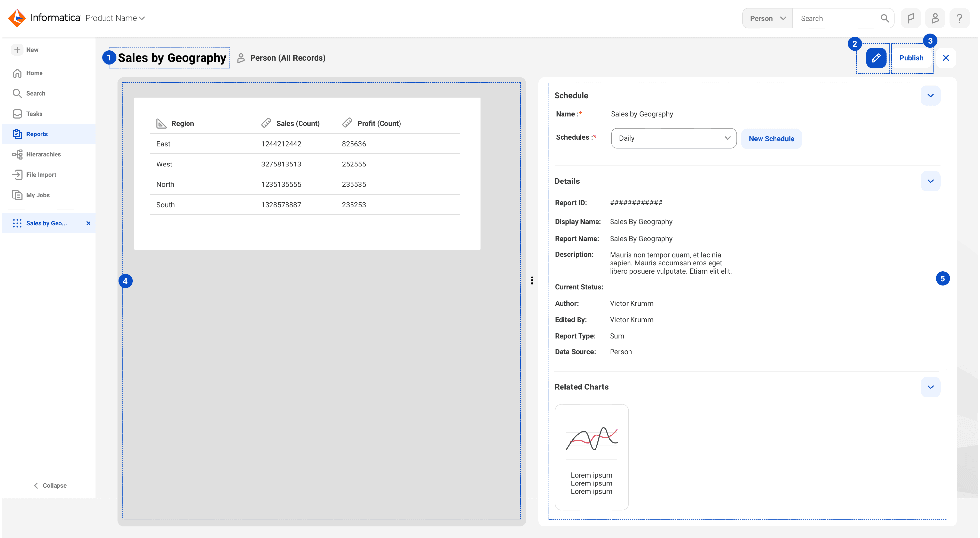Click the help question mark icon
The width and height of the screenshot is (980, 538).
click(x=959, y=18)
